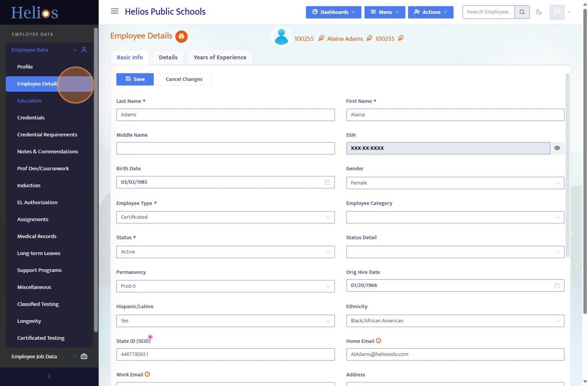Open Notes & Commendations in sidebar
The width and height of the screenshot is (588, 386).
point(48,152)
